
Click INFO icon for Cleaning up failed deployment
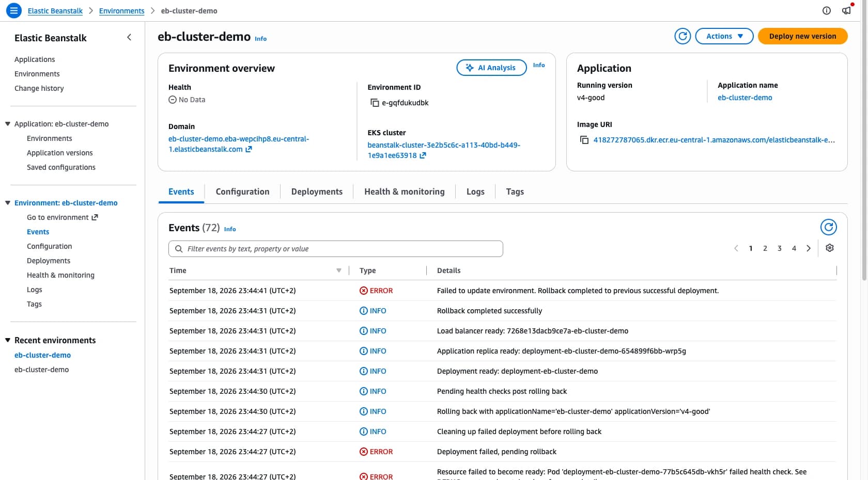pyautogui.click(x=364, y=431)
